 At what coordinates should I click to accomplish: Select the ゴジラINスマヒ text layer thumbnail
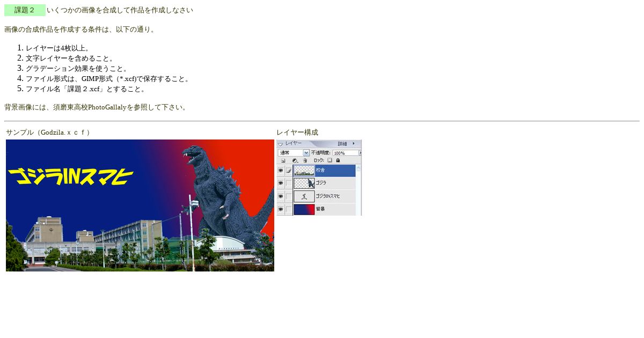point(304,196)
